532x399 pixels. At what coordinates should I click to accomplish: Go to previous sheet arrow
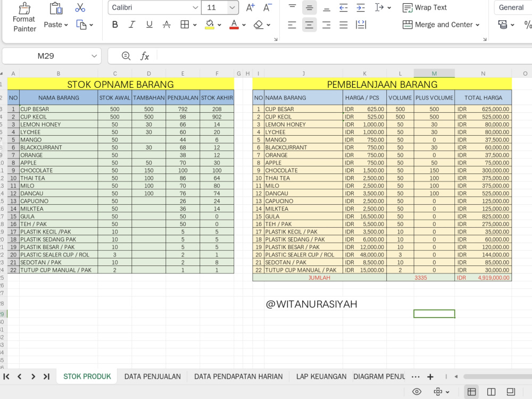pos(19,376)
